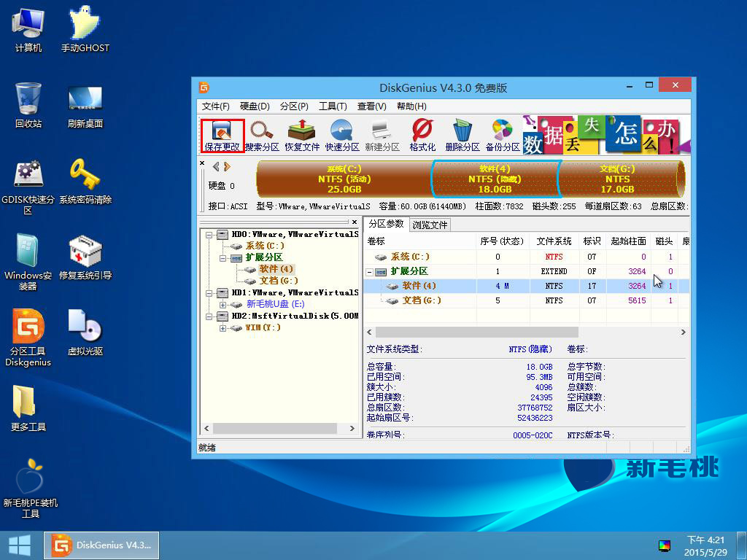Collapse the HD0:VMware tree node

click(209, 235)
